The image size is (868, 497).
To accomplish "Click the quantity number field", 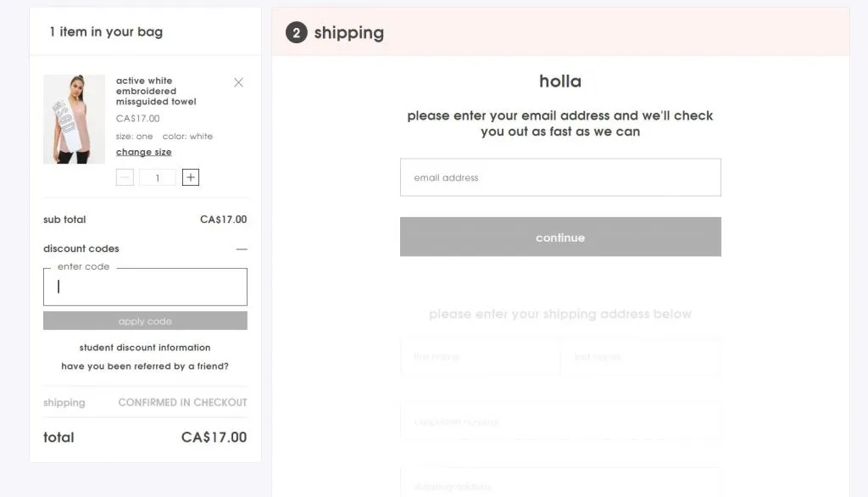I will (x=158, y=177).
